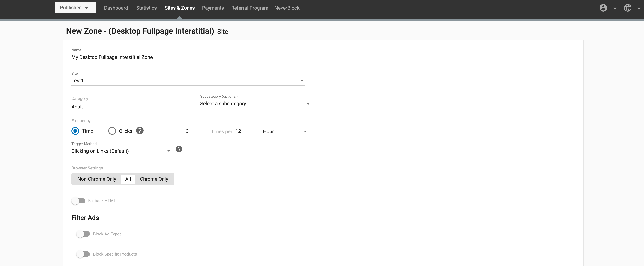Image resolution: width=644 pixels, height=266 pixels.
Task: Open the Publisher role dropdown
Action: coord(75,8)
